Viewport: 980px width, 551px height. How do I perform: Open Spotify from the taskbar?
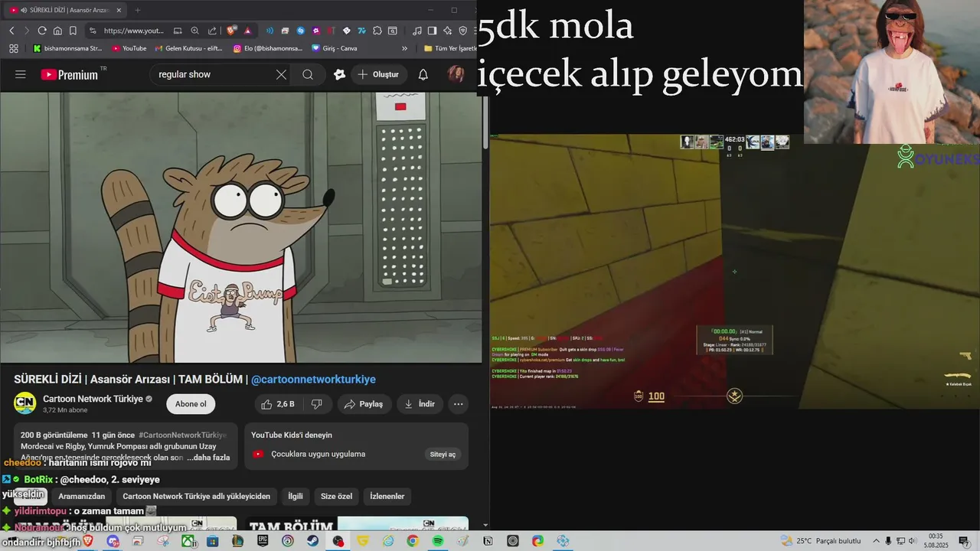click(437, 541)
